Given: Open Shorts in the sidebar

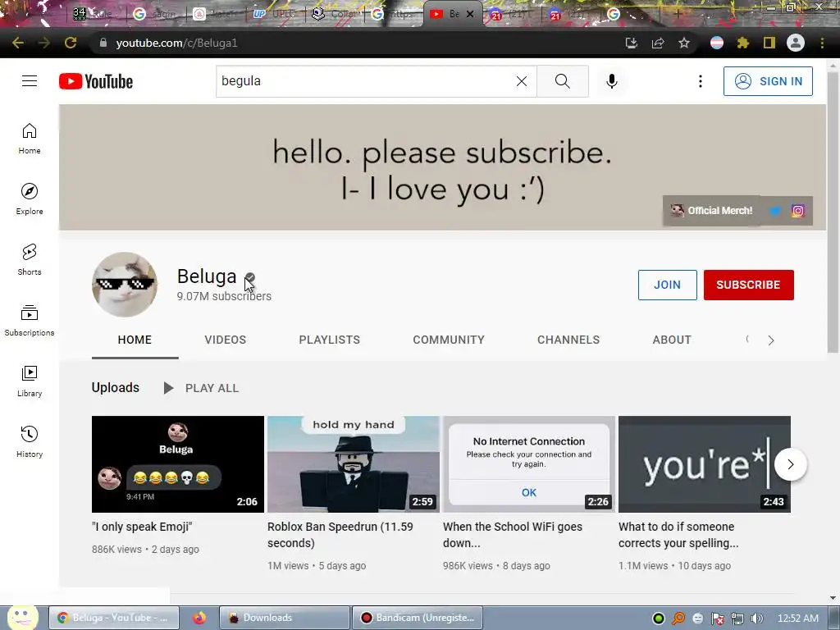Looking at the screenshot, I should click(30, 260).
